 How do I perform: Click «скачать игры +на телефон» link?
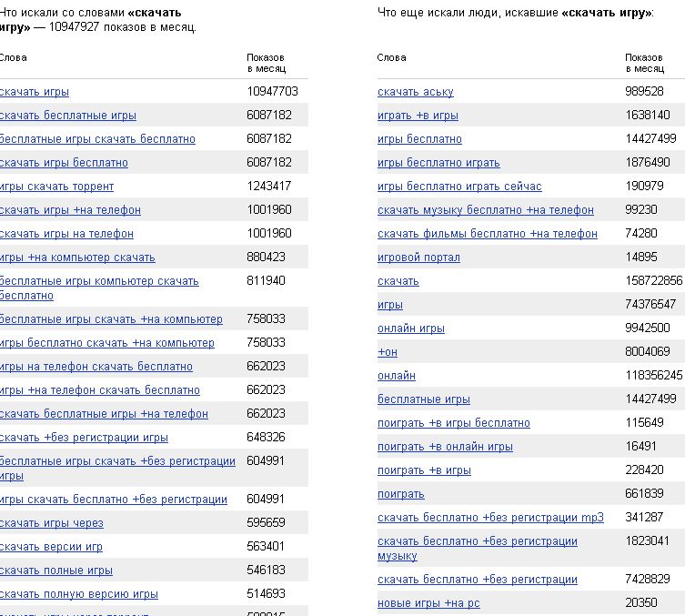point(70,209)
